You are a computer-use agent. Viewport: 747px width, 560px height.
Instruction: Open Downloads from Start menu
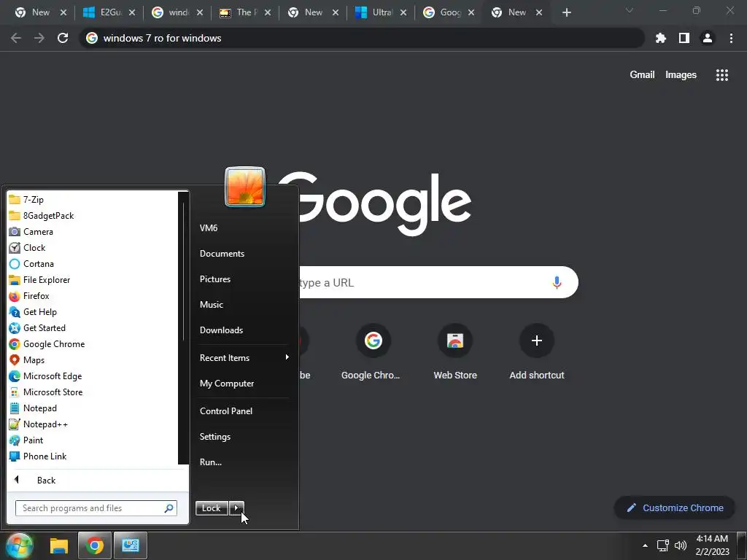point(221,330)
